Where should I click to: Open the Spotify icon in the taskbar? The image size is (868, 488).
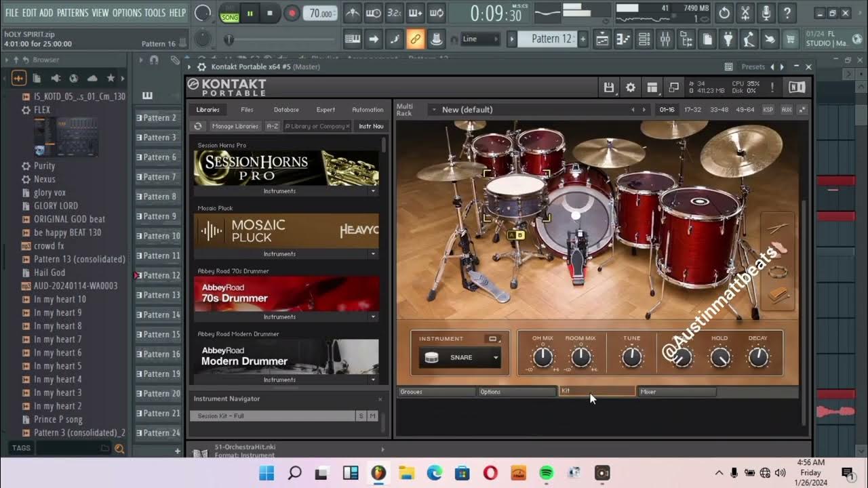click(x=546, y=473)
